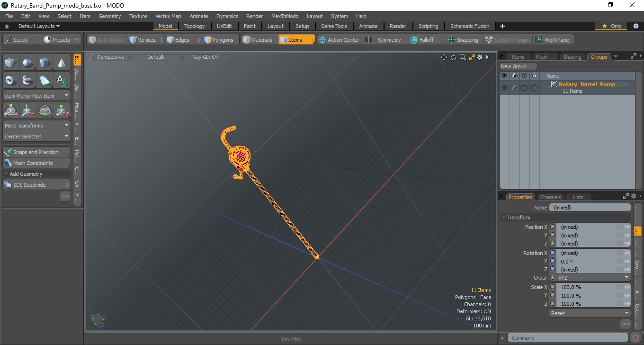Open viewport settings gear
644x345 pixels.
point(480,57)
